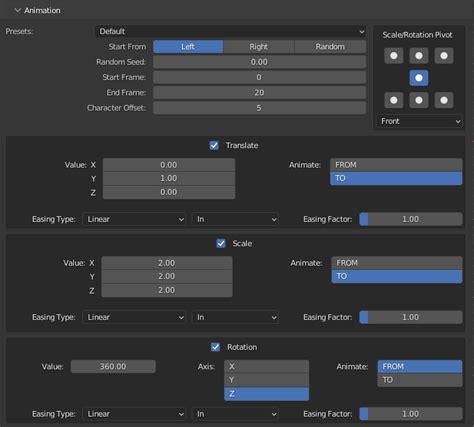Click Scale Z value field
Viewport: 474px width, 427px height.
pos(167,290)
